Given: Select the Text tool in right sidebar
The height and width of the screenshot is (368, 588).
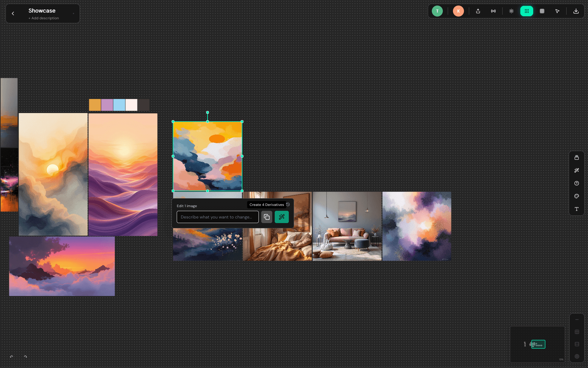Looking at the screenshot, I should pos(577,209).
